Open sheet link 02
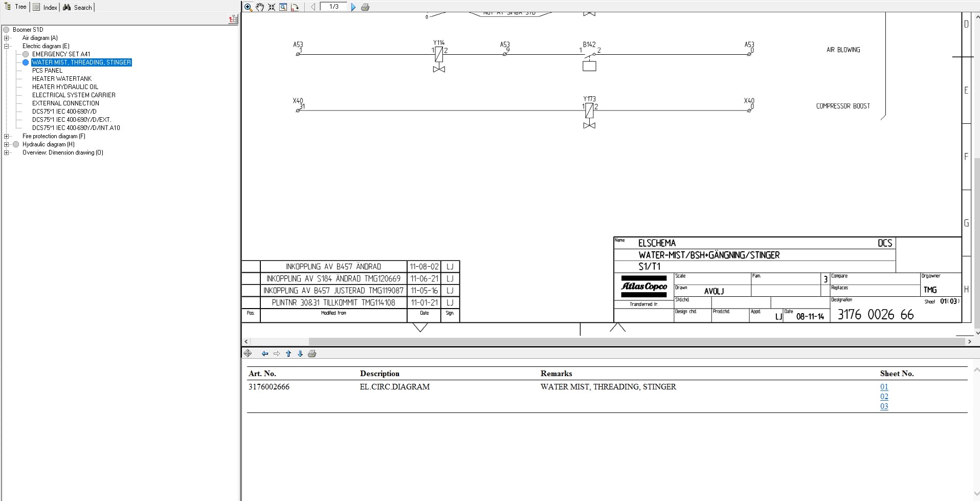This screenshot has width=980, height=501. pos(884,397)
